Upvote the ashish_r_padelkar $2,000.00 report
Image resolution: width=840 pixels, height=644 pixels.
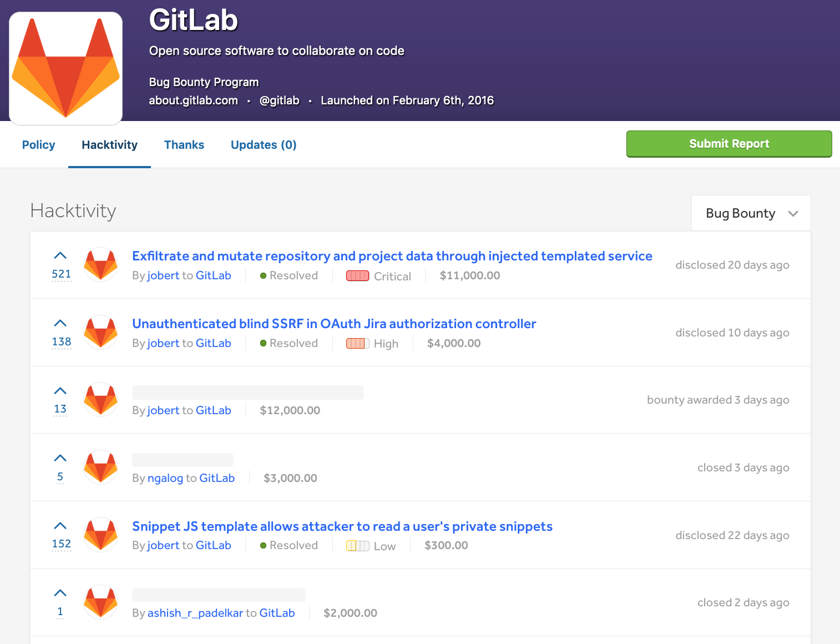(60, 593)
